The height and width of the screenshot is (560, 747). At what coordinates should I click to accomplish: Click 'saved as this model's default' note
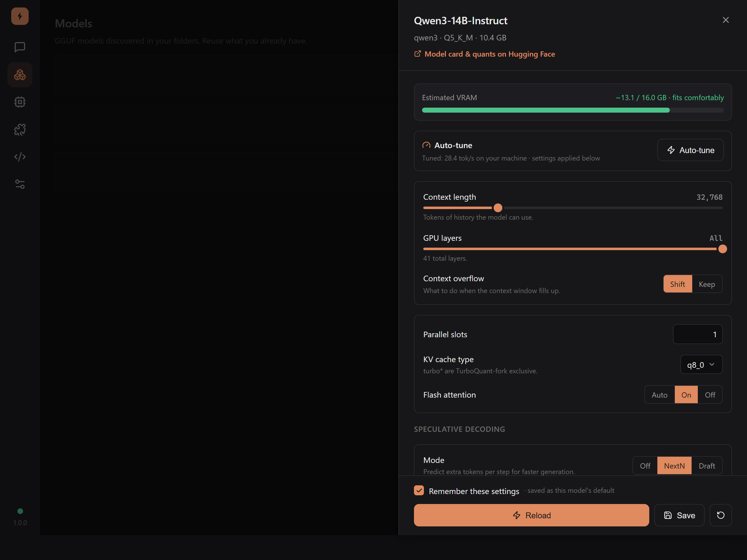(571, 490)
